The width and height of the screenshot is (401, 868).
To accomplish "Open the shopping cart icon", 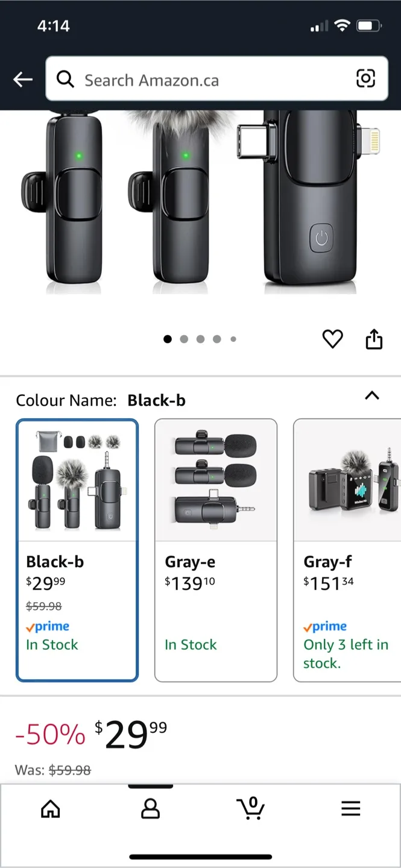I will coord(251,808).
